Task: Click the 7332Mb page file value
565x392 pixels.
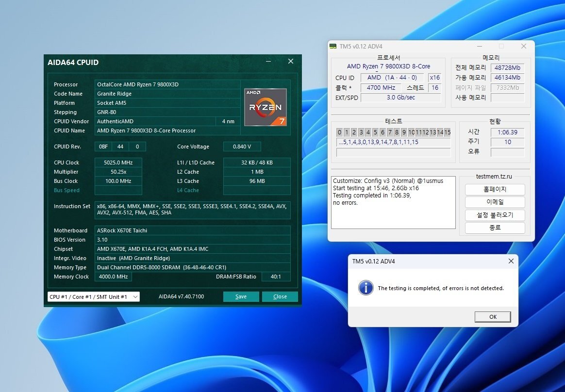Action: click(x=507, y=87)
